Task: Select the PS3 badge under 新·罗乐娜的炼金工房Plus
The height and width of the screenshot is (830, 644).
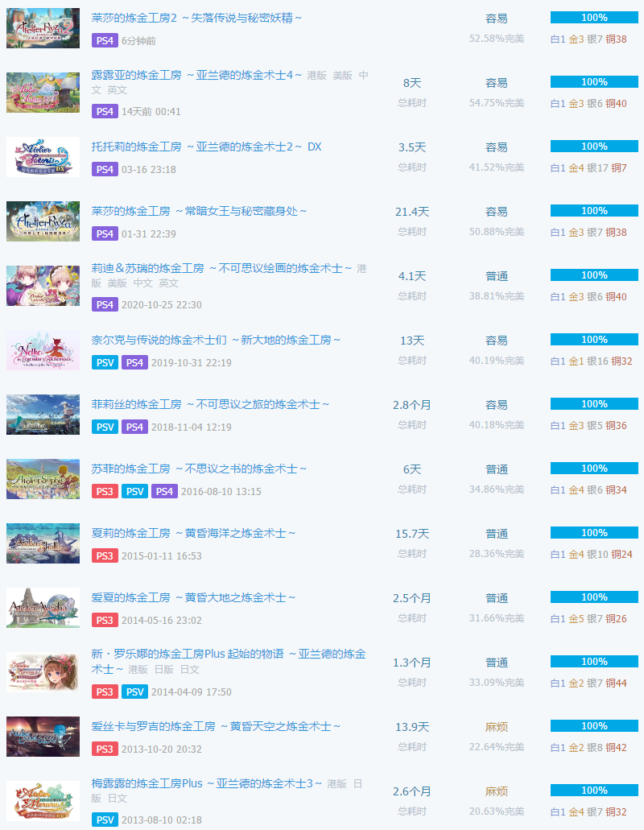Action: coord(105,692)
